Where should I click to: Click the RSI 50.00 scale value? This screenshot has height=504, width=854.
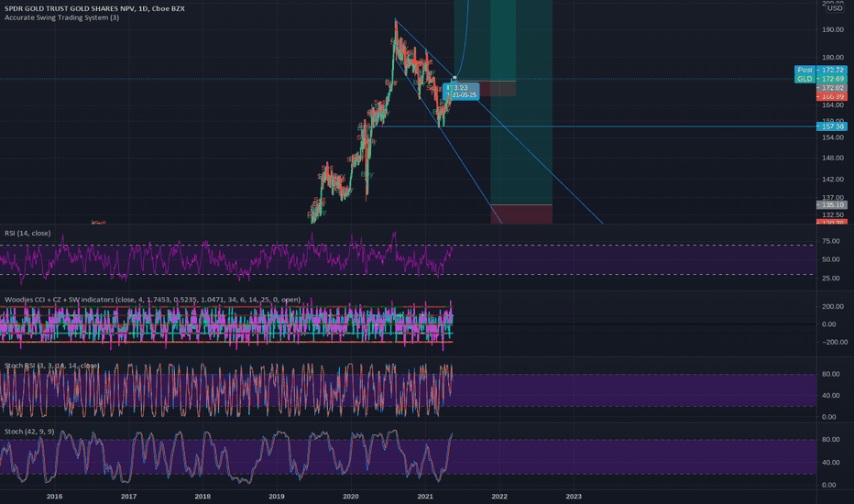[830, 259]
